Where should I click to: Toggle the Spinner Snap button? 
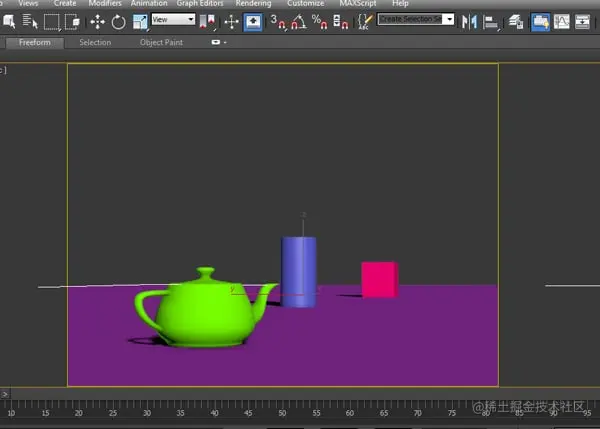(341, 22)
